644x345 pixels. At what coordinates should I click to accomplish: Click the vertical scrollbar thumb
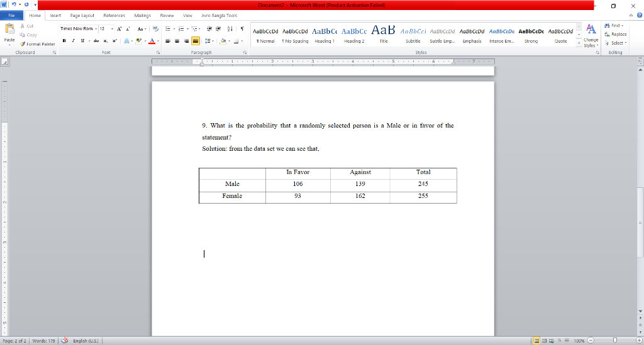(x=640, y=222)
